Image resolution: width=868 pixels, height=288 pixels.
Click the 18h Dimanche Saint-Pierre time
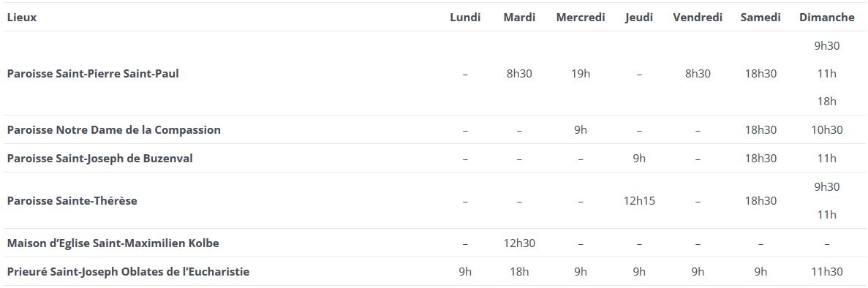click(826, 102)
